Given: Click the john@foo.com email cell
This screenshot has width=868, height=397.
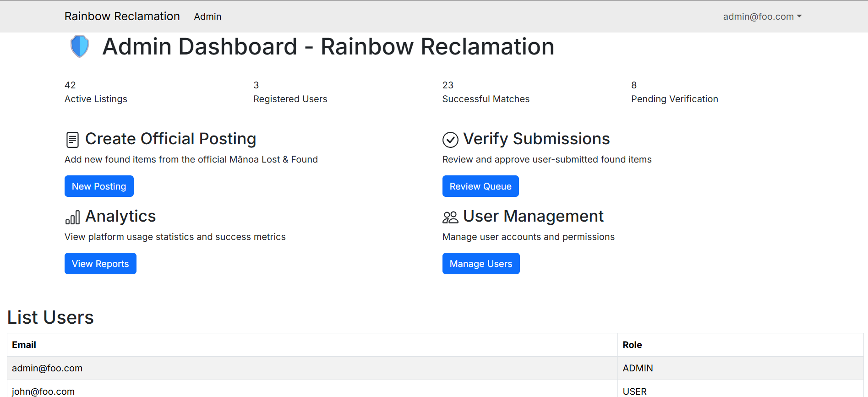Looking at the screenshot, I should tap(43, 391).
